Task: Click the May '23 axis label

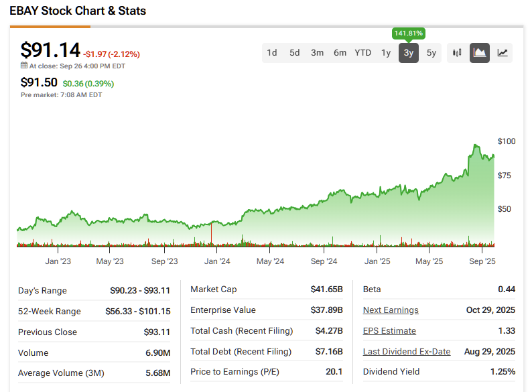Action: click(x=110, y=261)
